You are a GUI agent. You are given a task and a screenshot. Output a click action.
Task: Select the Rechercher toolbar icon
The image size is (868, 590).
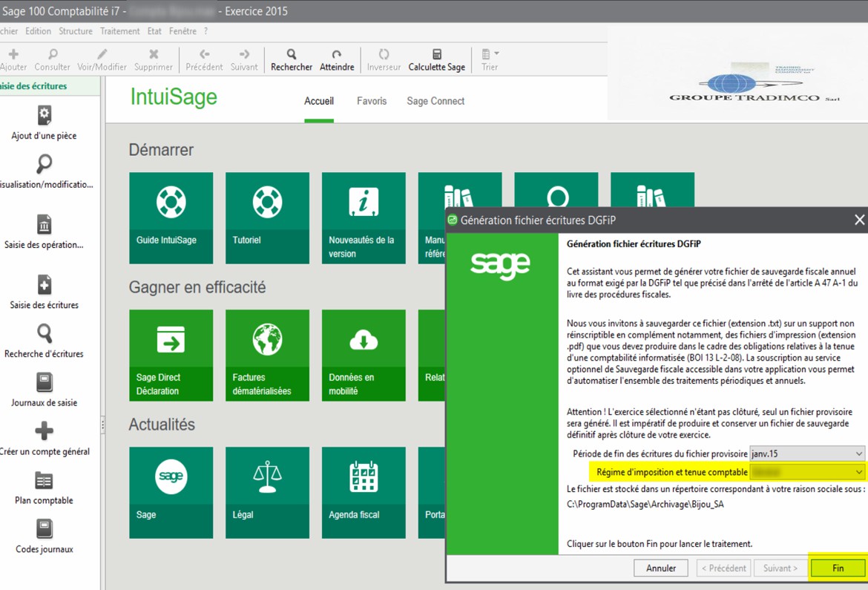pyautogui.click(x=291, y=56)
